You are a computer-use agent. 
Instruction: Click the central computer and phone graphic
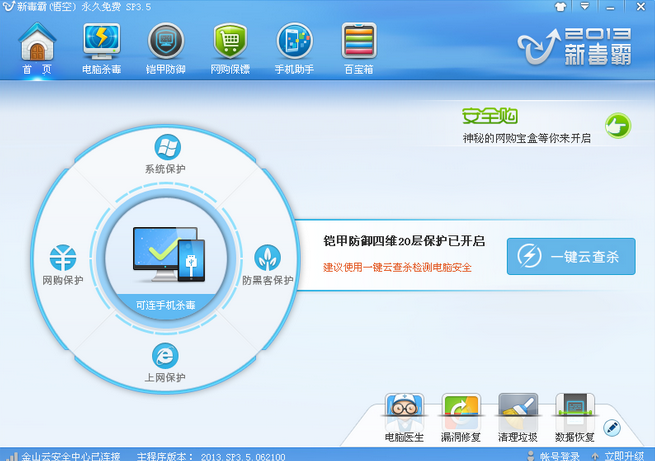click(169, 254)
